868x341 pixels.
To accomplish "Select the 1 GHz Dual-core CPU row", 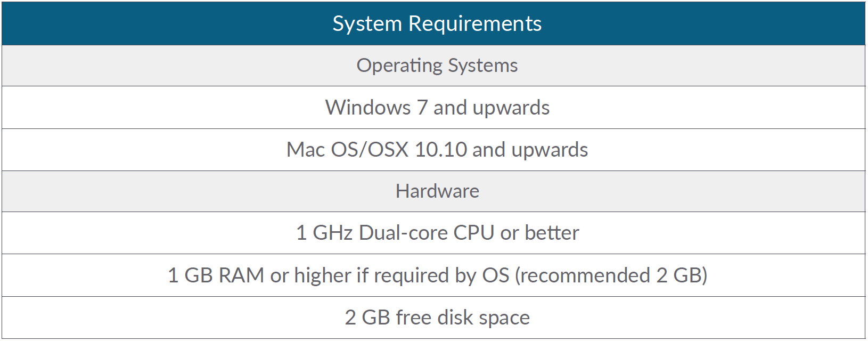I will (x=437, y=233).
